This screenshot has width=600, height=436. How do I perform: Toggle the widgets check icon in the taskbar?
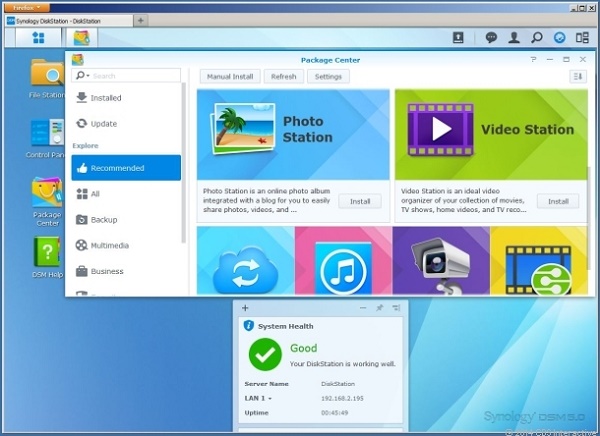[x=559, y=38]
